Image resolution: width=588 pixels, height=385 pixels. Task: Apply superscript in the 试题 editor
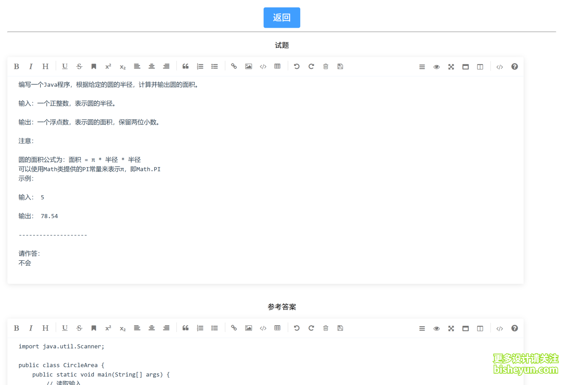pyautogui.click(x=108, y=66)
